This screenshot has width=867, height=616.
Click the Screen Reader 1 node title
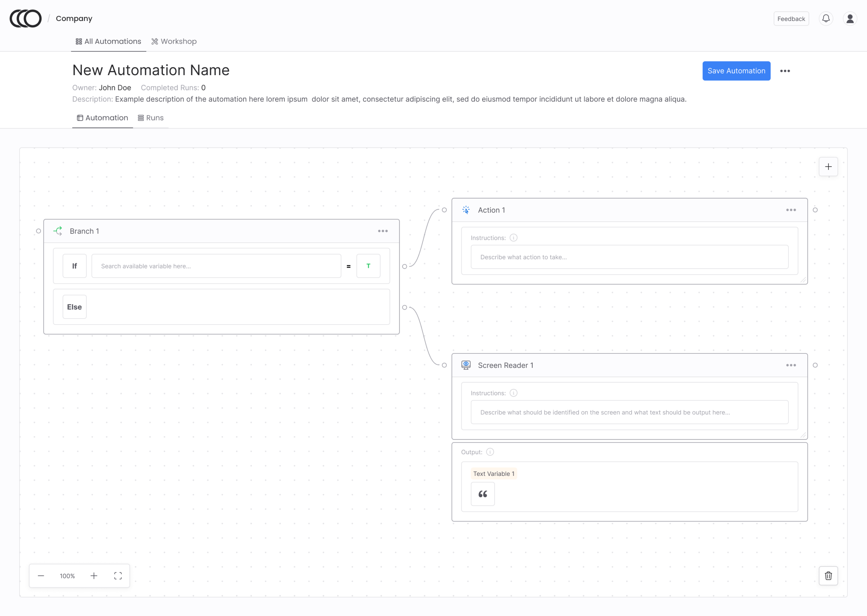click(505, 365)
